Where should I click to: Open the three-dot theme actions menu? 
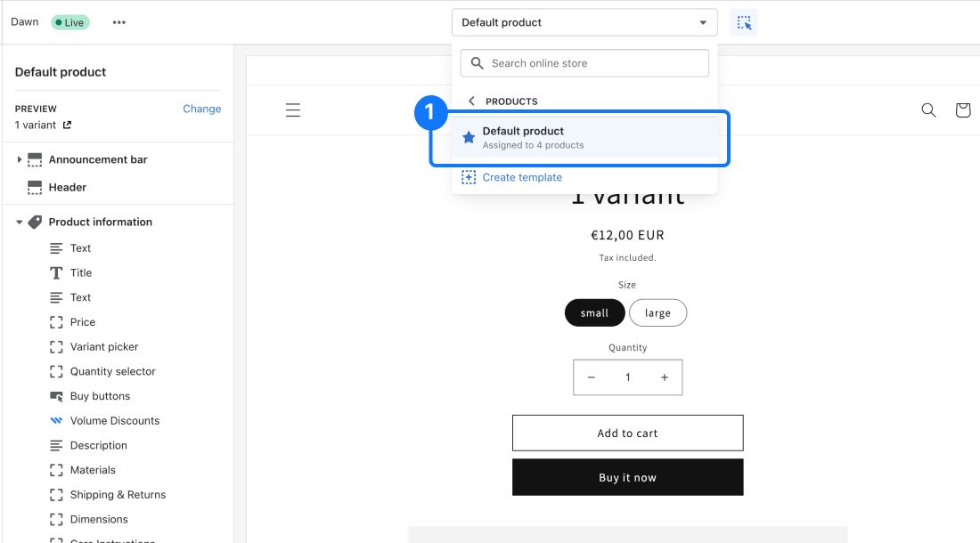[119, 22]
